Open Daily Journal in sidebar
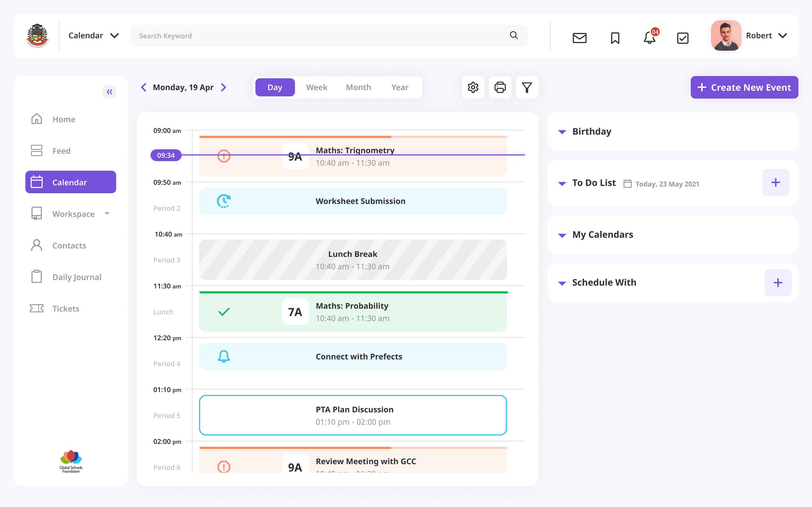812x507 pixels. (x=77, y=277)
